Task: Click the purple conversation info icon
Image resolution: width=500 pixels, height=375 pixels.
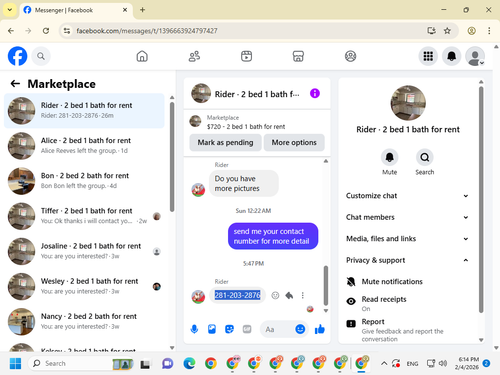Action: [315, 93]
